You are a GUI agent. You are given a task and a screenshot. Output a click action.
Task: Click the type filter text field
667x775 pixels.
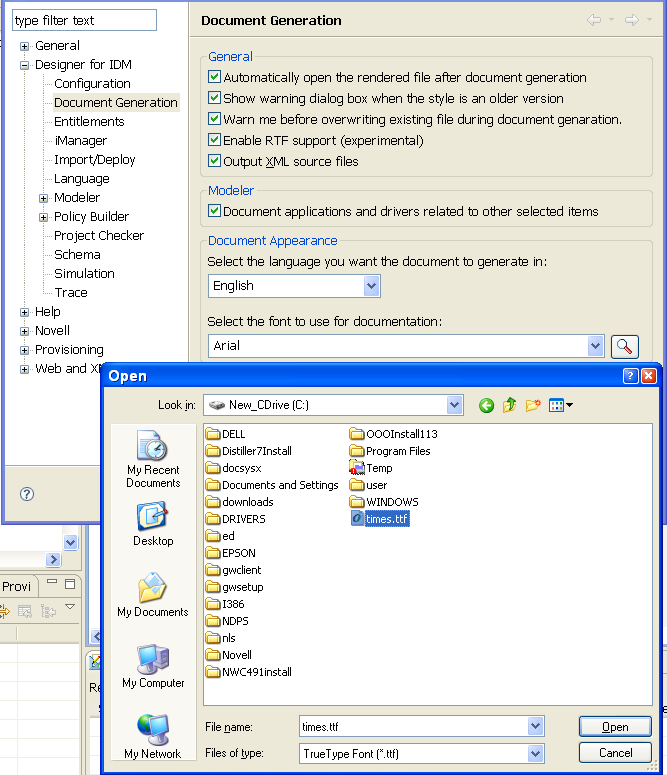[84, 20]
